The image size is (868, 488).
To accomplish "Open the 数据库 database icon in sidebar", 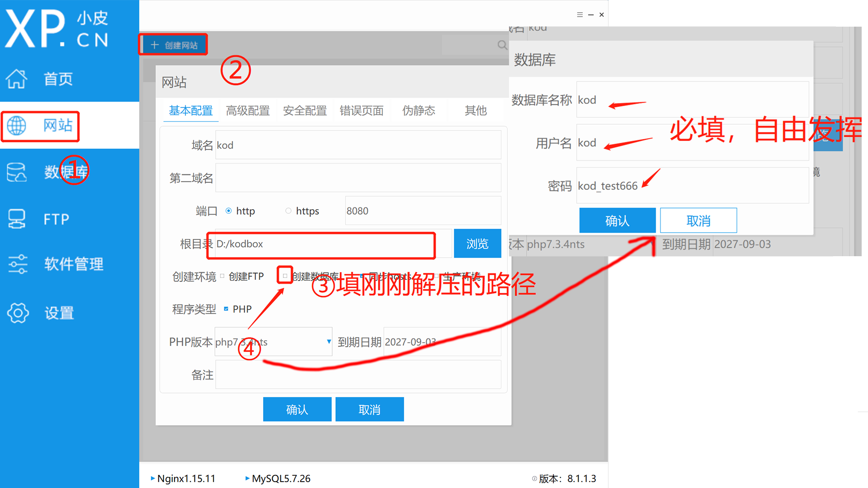I will click(17, 172).
